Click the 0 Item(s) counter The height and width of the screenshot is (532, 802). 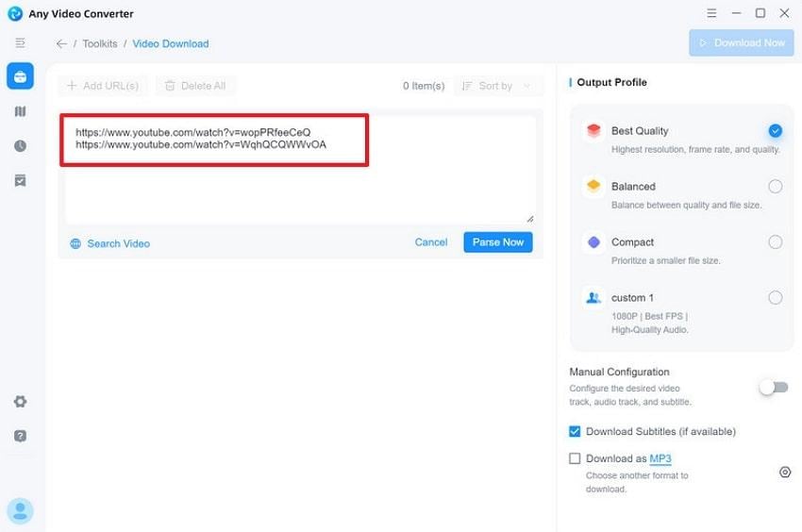click(424, 86)
